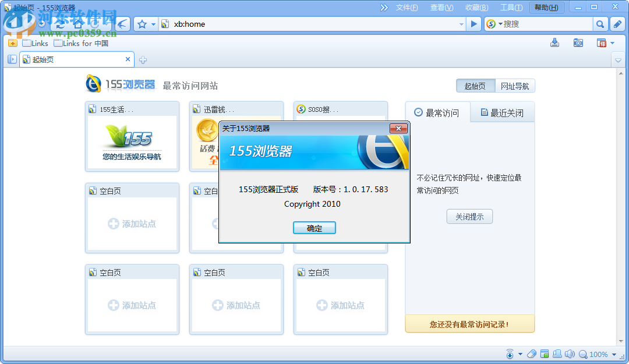Click the 搜搜 search input box
The width and height of the screenshot is (629, 364).
click(x=547, y=24)
